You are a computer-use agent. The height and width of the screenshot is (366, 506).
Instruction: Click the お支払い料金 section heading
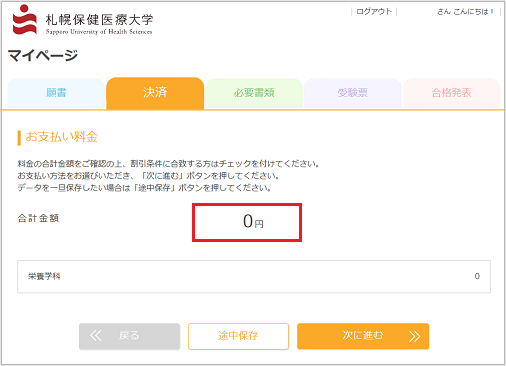click(x=61, y=137)
